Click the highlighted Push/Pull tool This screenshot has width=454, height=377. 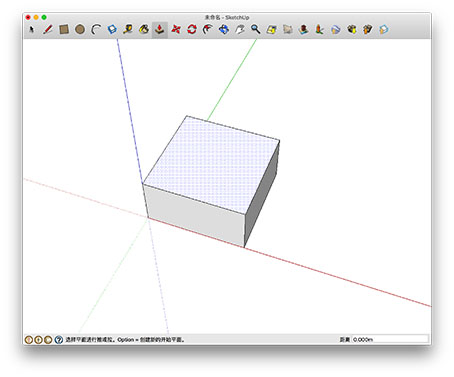tap(160, 30)
